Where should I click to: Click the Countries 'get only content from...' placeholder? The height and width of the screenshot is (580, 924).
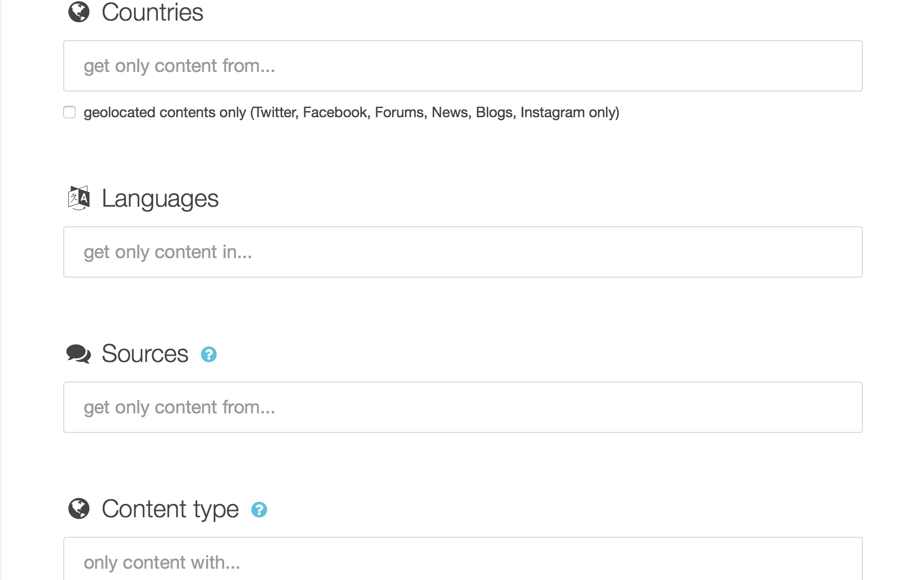pos(179,66)
